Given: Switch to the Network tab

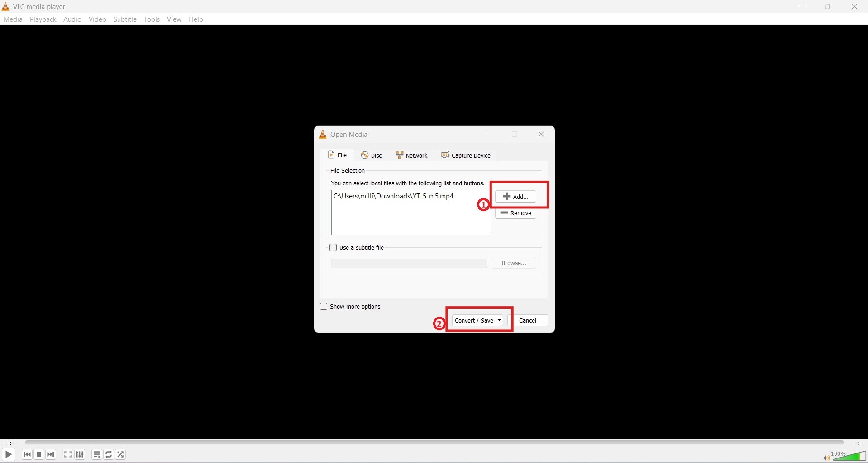Looking at the screenshot, I should pos(412,155).
